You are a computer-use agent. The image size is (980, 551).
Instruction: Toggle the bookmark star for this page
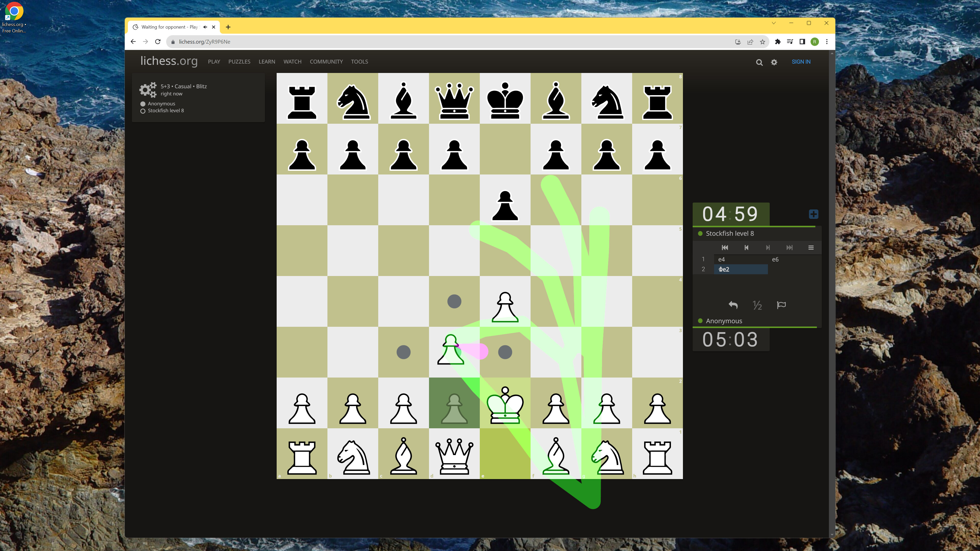click(x=762, y=42)
